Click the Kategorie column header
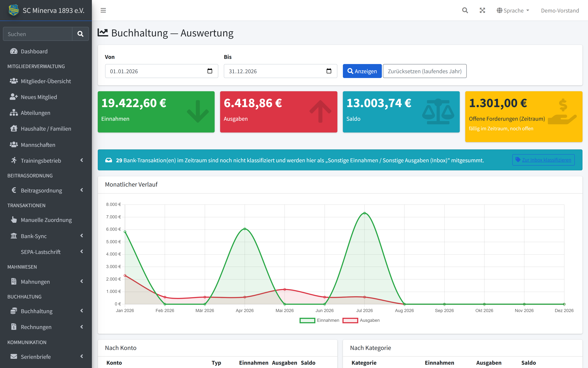 click(364, 363)
